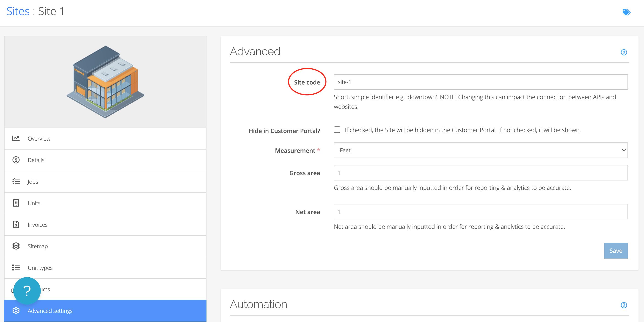The height and width of the screenshot is (322, 644).
Task: Open help icon beside Advanced heading
Action: coord(624,52)
